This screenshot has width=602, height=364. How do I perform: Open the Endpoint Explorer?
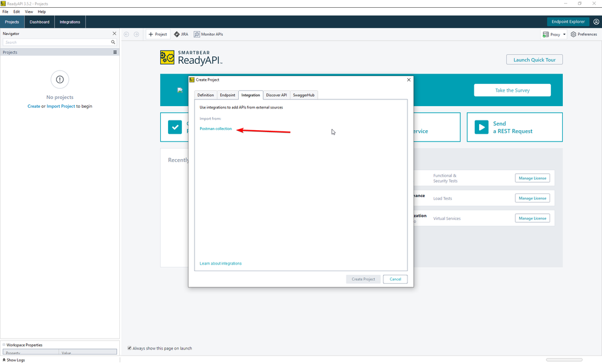(x=568, y=22)
